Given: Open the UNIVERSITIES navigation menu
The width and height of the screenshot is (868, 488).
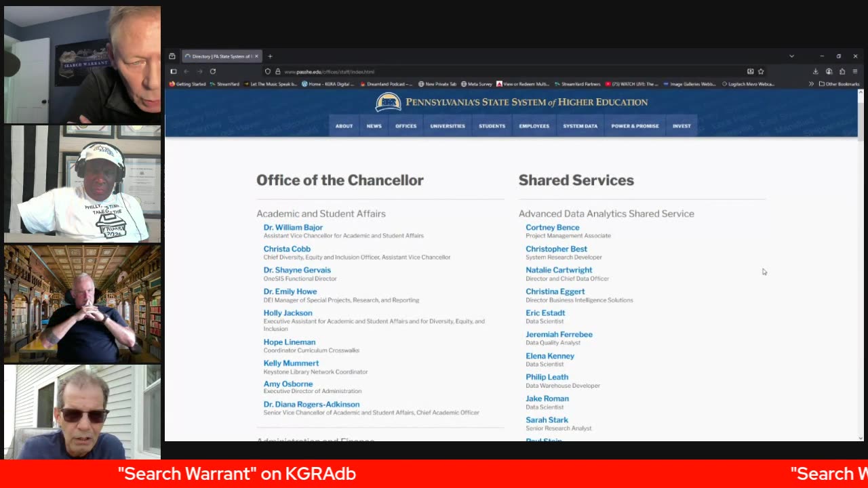Looking at the screenshot, I should 448,126.
